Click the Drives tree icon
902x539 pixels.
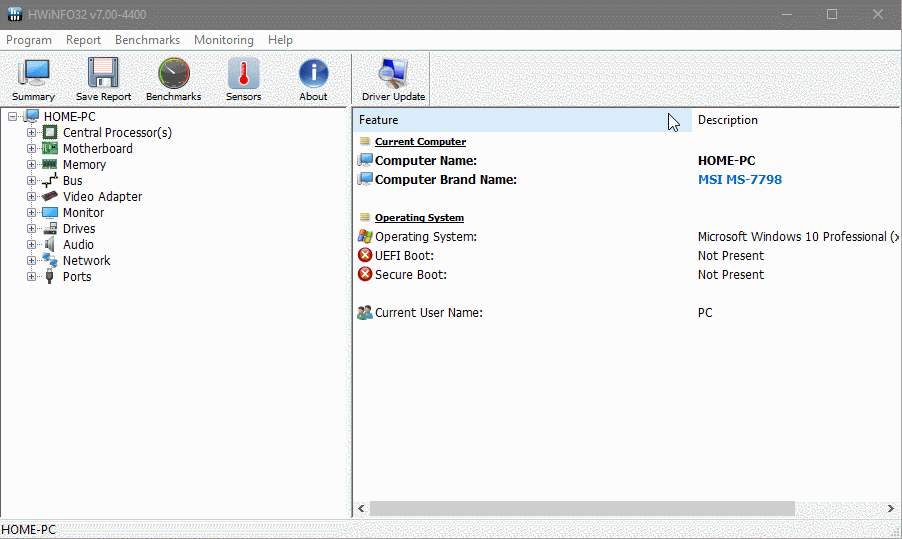point(50,228)
